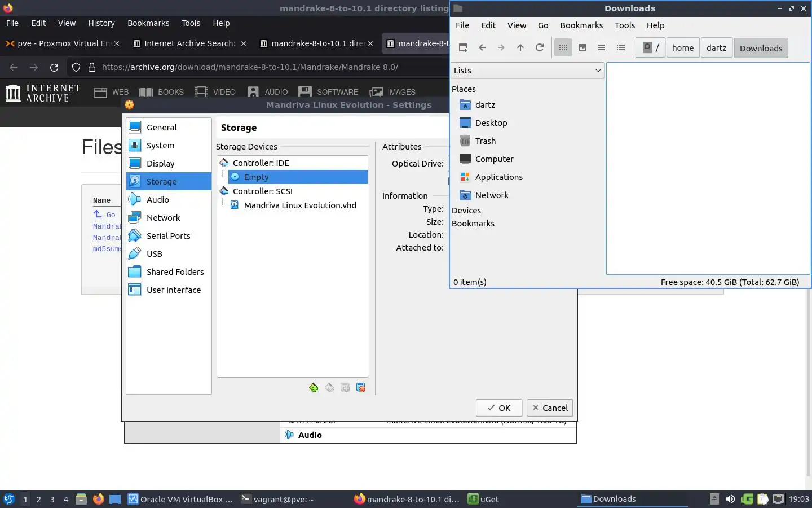Click the volume icon in system tray
This screenshot has width=812, height=508.
coord(730,499)
